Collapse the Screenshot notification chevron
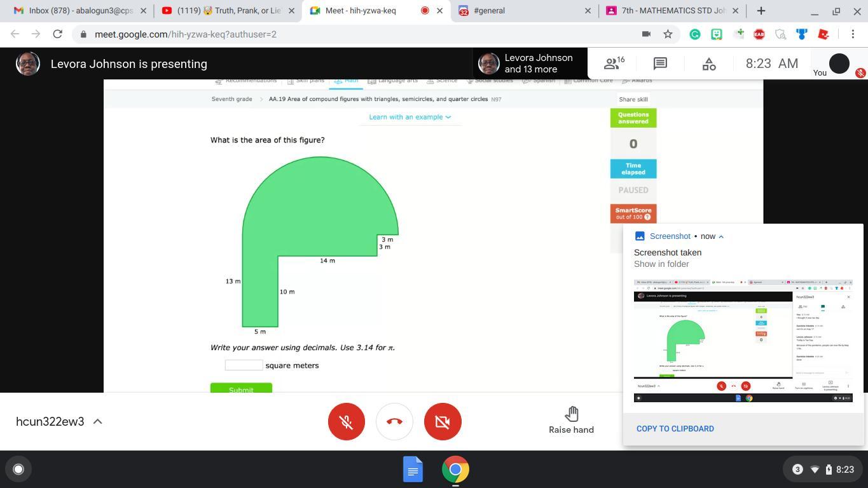 (721, 236)
